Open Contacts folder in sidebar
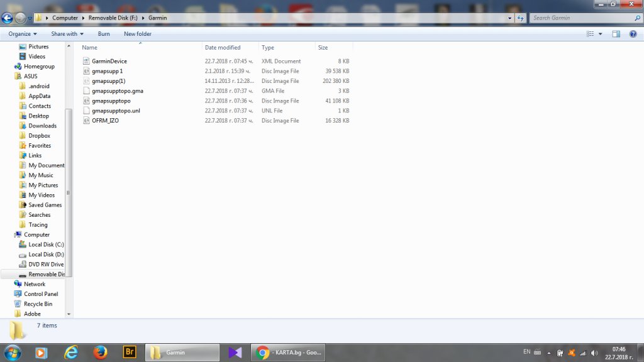 [x=40, y=106]
